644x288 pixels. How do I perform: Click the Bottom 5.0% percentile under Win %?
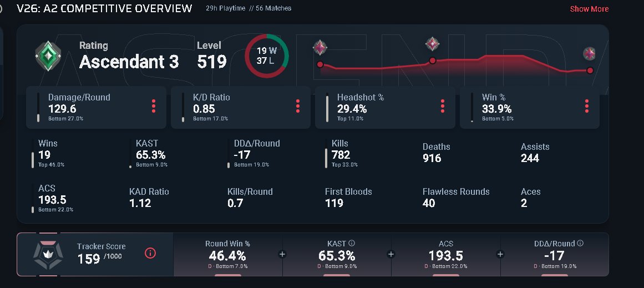498,119
